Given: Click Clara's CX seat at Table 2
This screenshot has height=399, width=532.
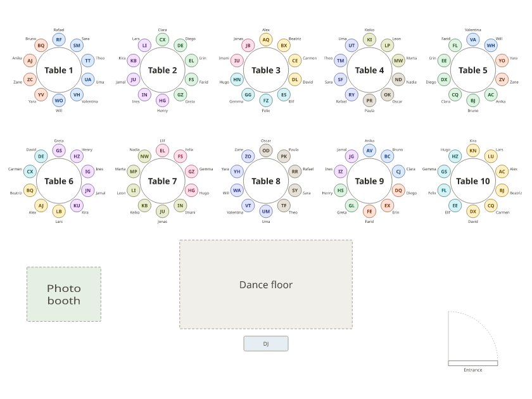Looking at the screenshot, I should [162, 40].
